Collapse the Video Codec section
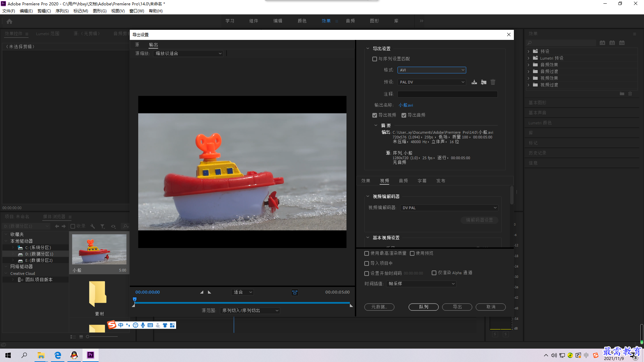The height and width of the screenshot is (362, 644). [x=368, y=196]
